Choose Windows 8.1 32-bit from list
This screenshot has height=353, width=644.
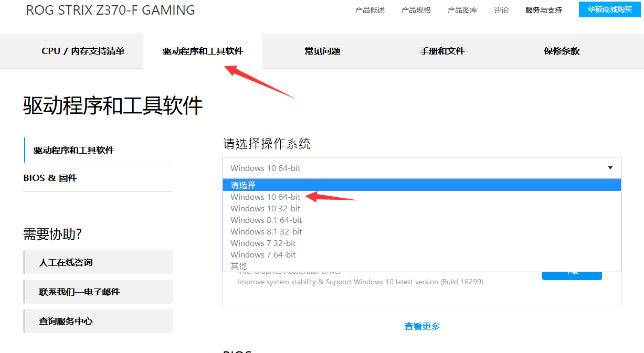pyautogui.click(x=422, y=231)
